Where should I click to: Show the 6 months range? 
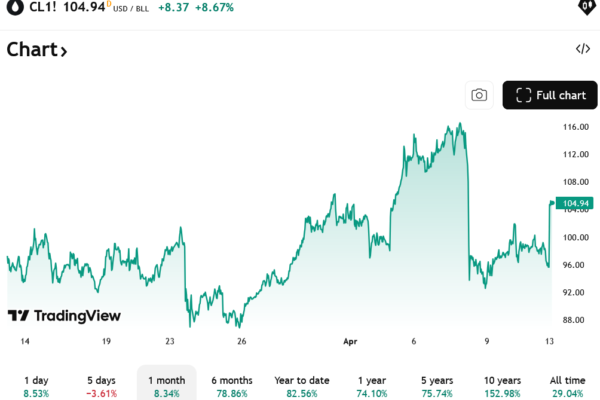point(232,387)
